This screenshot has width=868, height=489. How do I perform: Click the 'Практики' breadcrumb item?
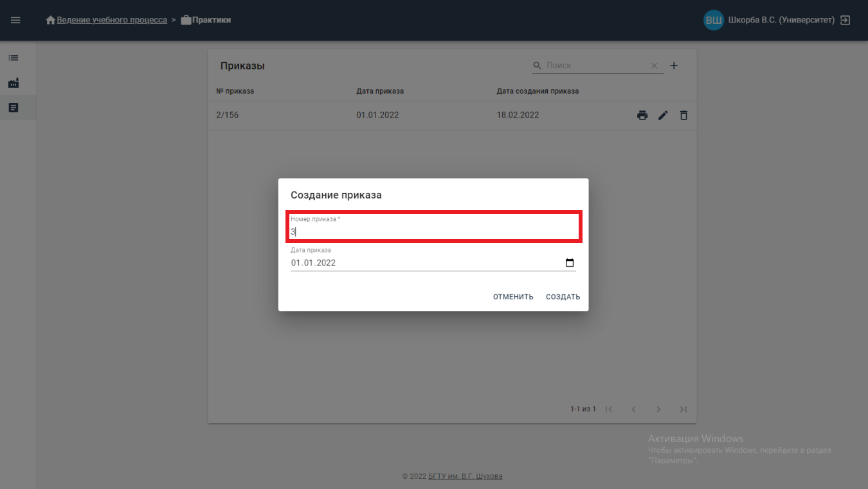click(x=212, y=20)
